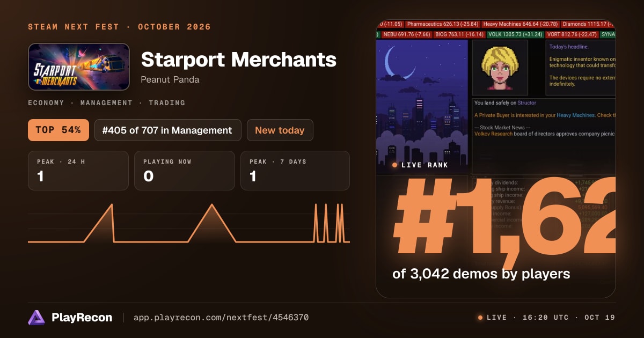Click the Today's headline text

pos(569,47)
